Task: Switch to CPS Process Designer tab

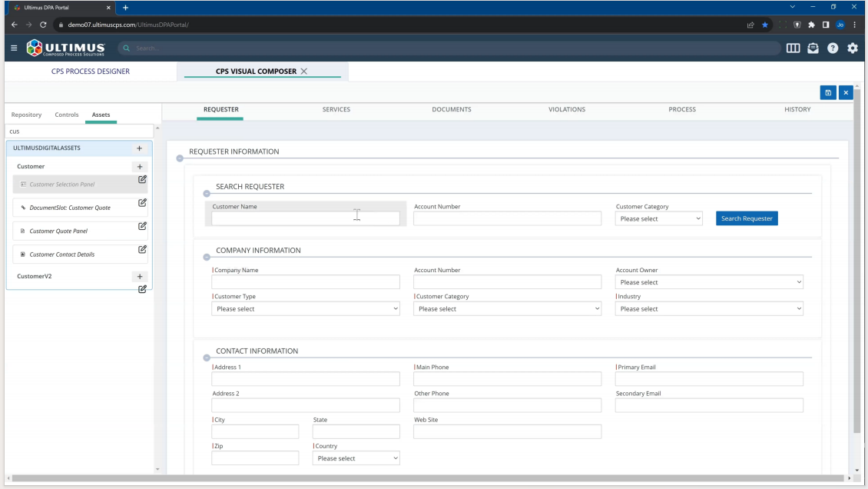Action: (x=90, y=72)
